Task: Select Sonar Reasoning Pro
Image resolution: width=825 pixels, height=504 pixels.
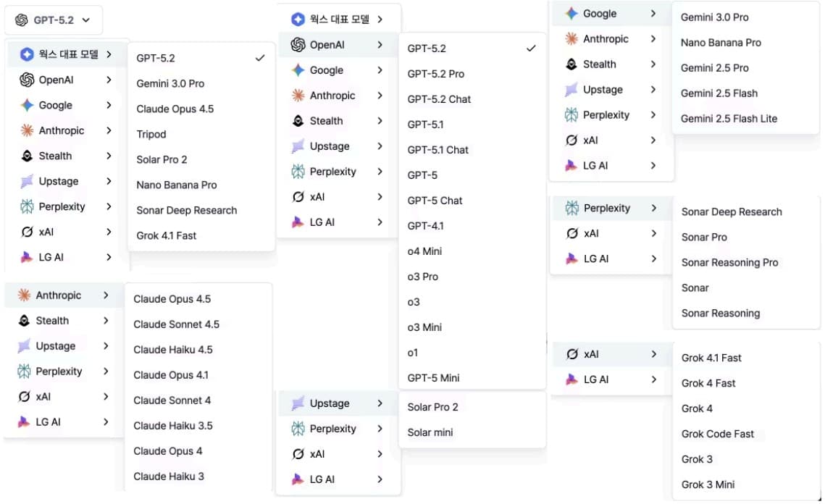Action: (729, 262)
